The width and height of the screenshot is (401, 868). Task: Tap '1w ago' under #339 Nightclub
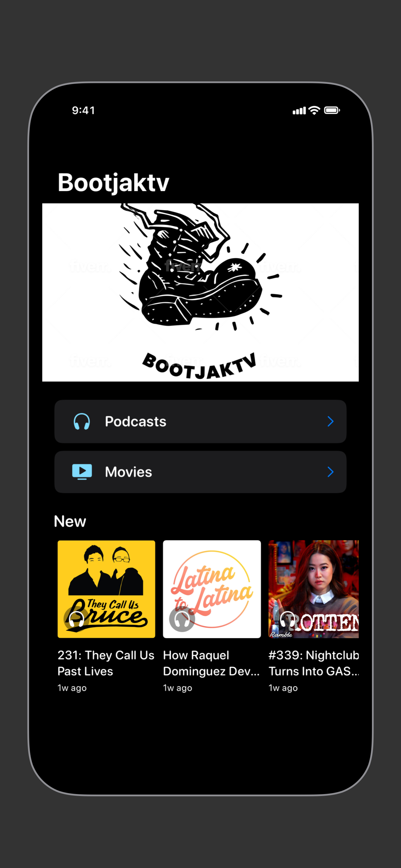tap(283, 688)
